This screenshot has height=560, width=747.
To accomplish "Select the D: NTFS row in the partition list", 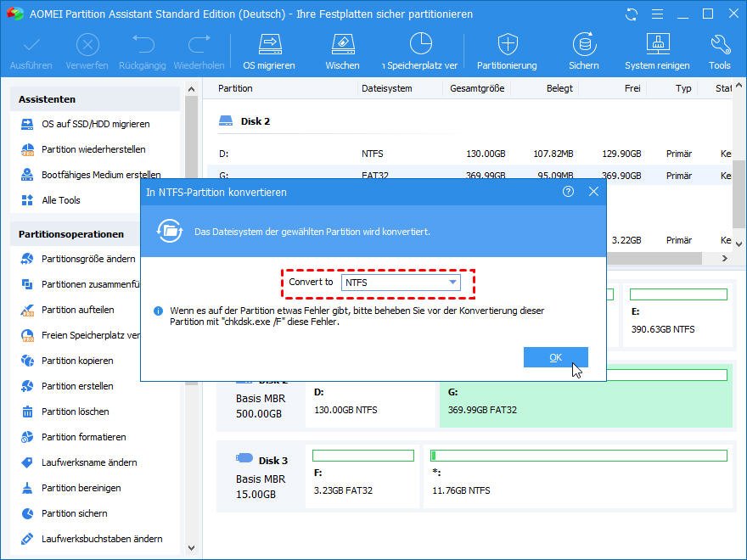I will coord(469,154).
